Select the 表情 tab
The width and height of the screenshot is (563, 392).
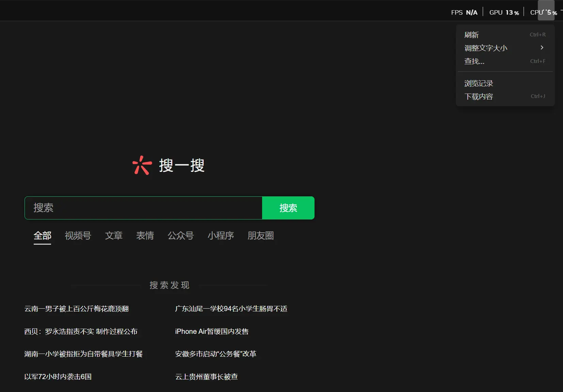click(145, 235)
